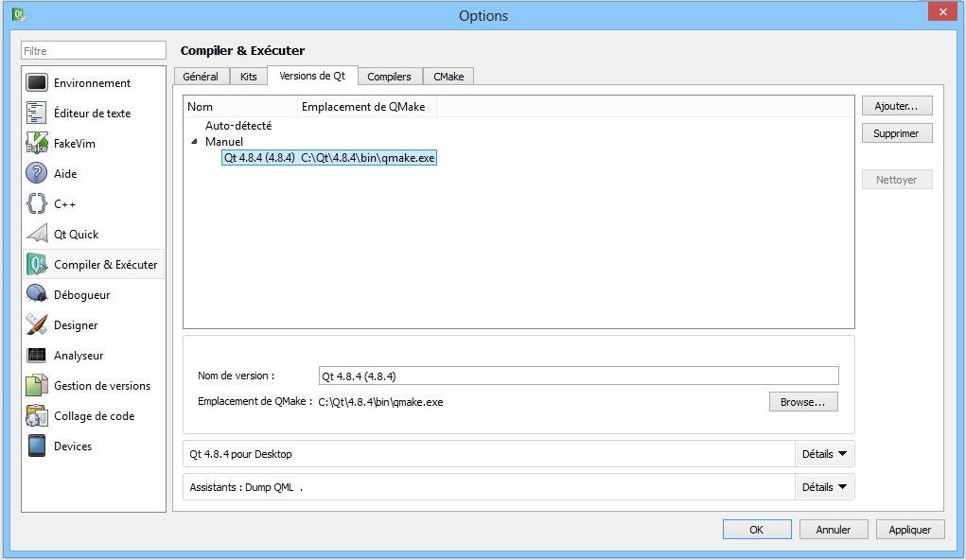The image size is (966, 560).
Task: Click the Supprimer button
Action: coord(896,133)
